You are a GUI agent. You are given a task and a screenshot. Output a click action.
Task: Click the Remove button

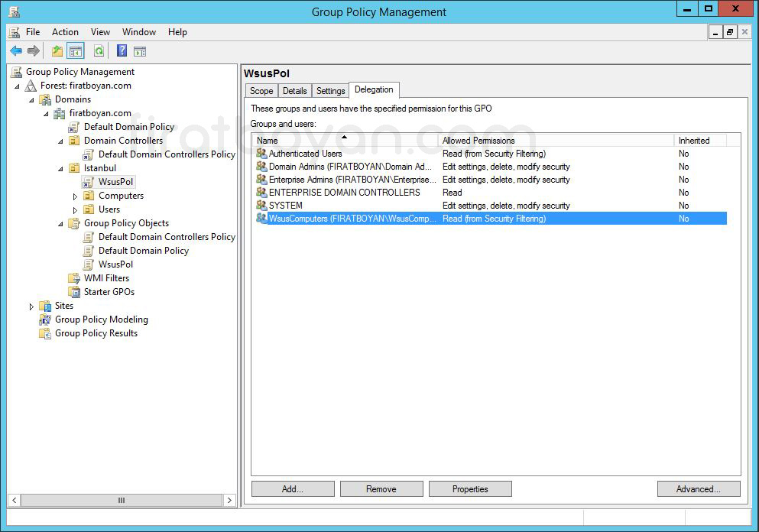pyautogui.click(x=381, y=489)
